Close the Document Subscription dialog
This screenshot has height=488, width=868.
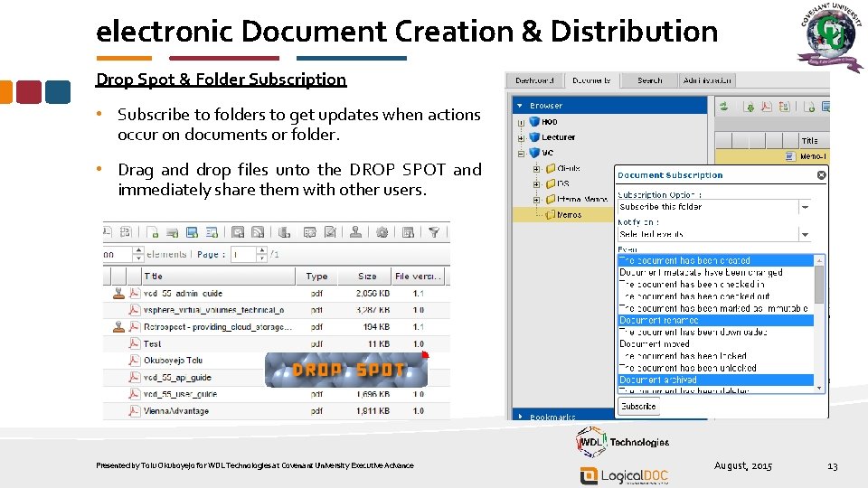pos(822,174)
